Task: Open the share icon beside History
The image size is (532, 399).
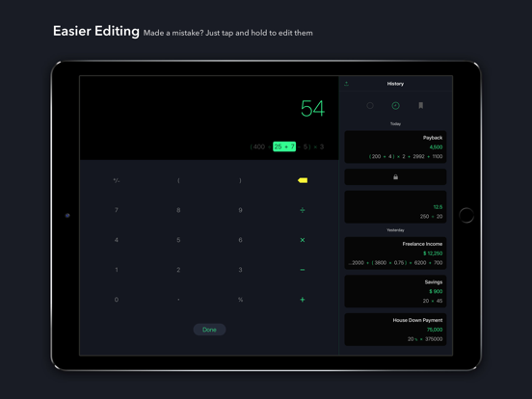Action: pos(346,84)
